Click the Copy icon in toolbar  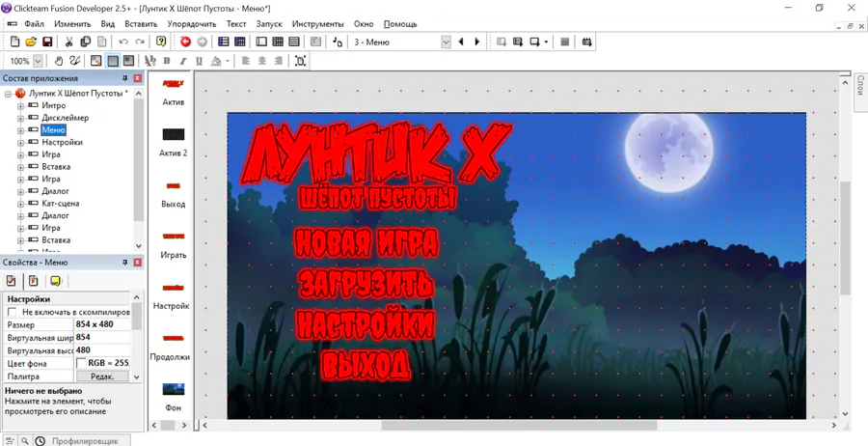(85, 42)
